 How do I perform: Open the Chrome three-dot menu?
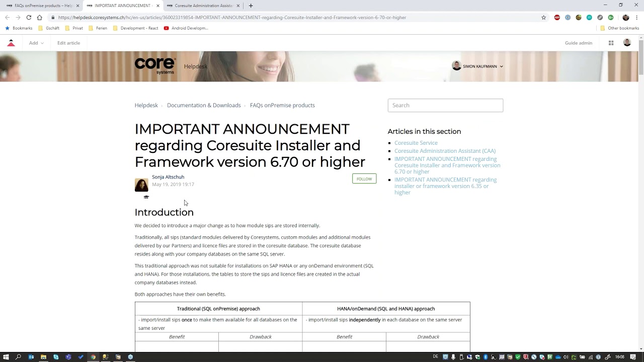point(636,17)
